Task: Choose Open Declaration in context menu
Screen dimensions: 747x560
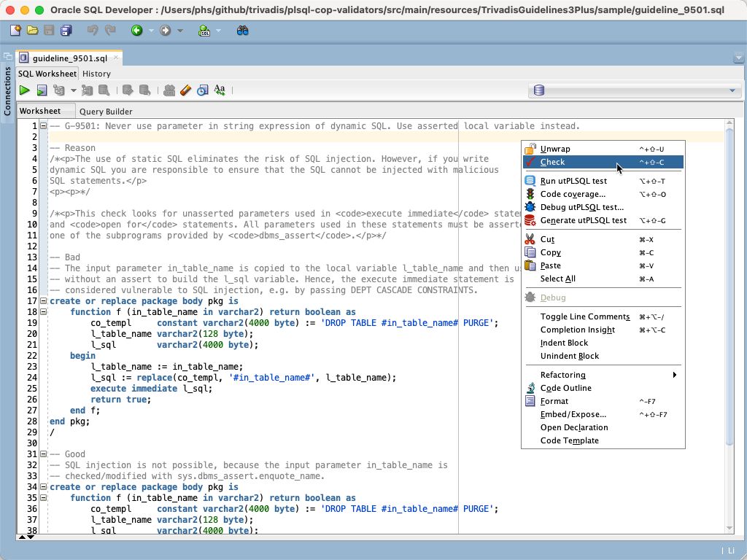Action: point(603,427)
